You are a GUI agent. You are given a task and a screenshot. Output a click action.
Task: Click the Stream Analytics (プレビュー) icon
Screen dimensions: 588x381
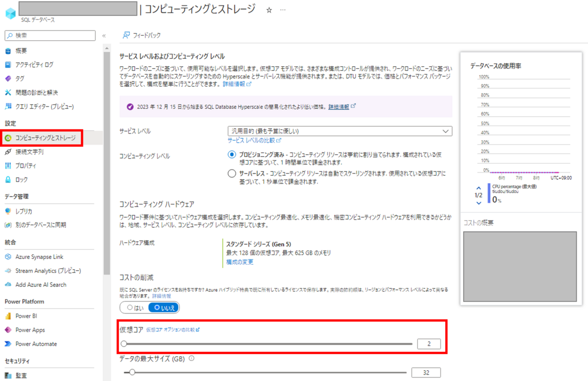pyautogui.click(x=8, y=271)
